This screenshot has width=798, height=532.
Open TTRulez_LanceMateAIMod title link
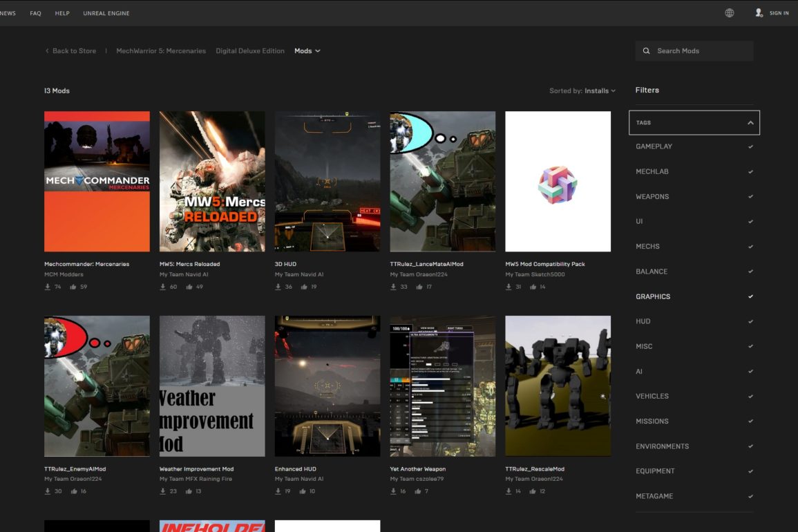click(x=426, y=264)
